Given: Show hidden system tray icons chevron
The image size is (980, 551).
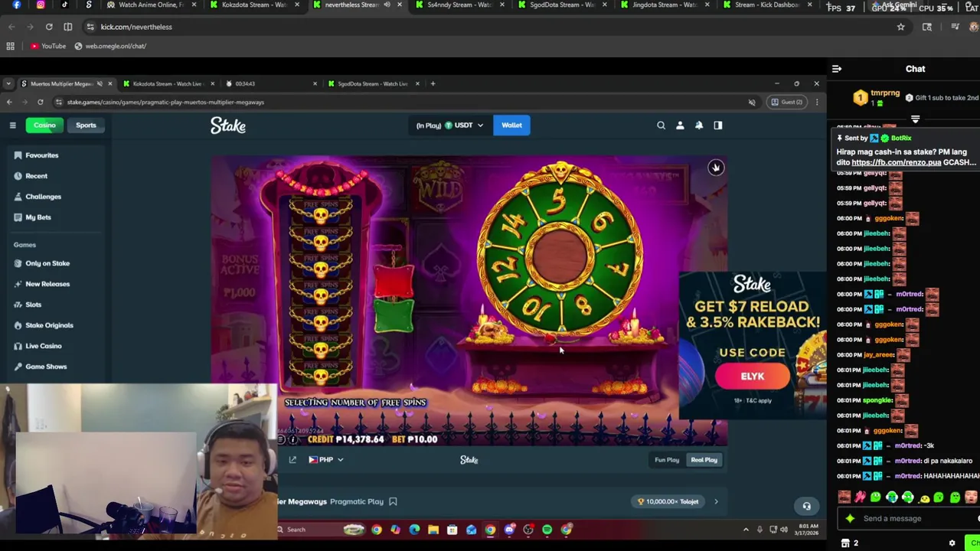Looking at the screenshot, I should (746, 530).
